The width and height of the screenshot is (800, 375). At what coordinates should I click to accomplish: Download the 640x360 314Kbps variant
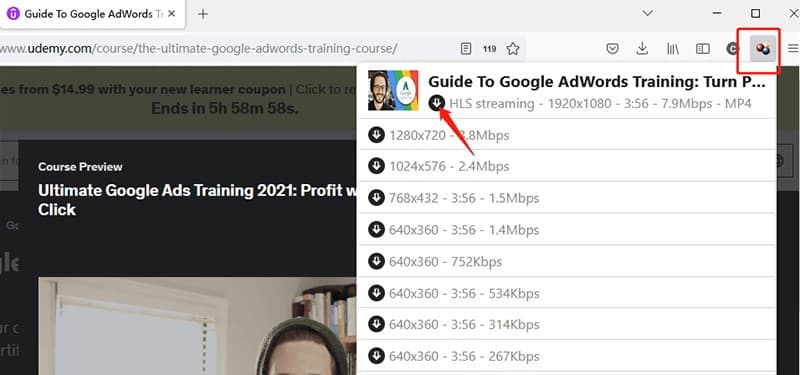pos(376,324)
